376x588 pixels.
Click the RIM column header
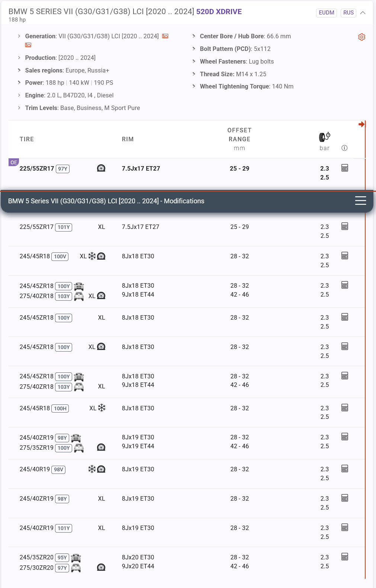point(128,139)
